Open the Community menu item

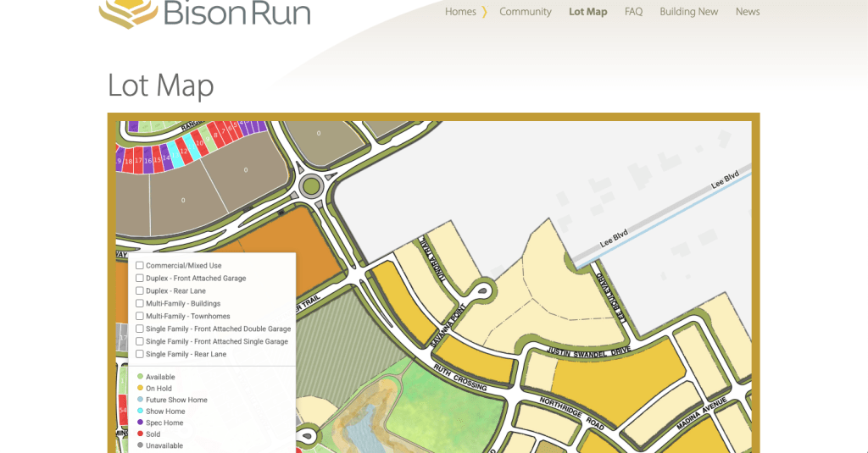pyautogui.click(x=525, y=12)
